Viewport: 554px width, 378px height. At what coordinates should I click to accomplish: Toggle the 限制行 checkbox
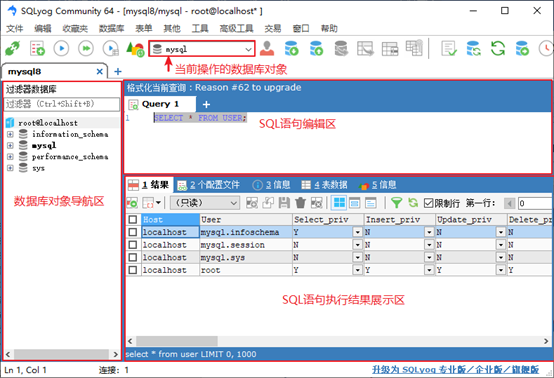tap(429, 203)
